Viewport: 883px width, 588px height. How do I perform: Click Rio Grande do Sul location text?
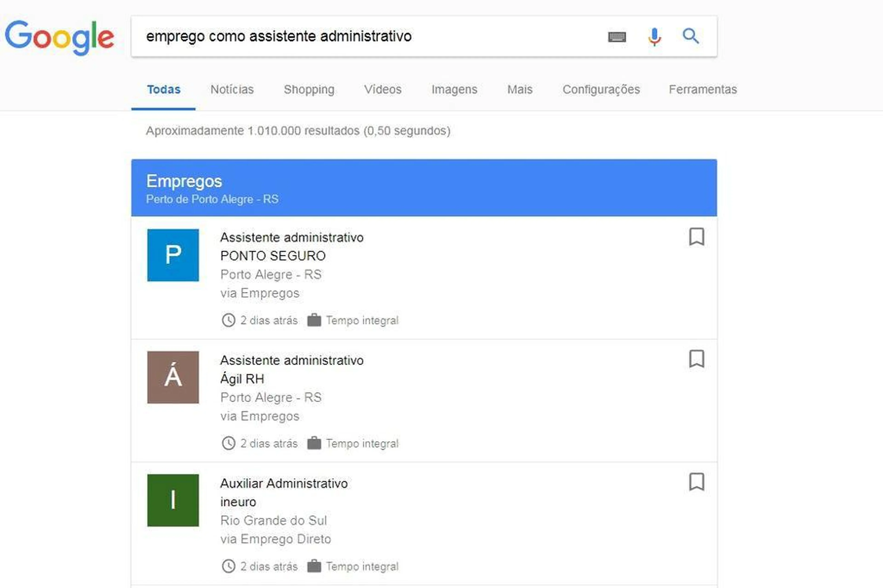pos(274,520)
